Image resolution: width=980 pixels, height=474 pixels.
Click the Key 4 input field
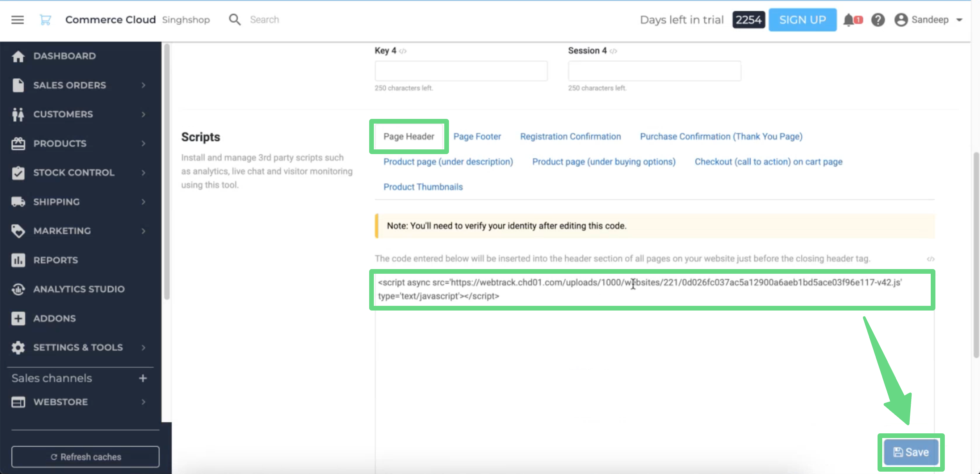[x=461, y=71]
